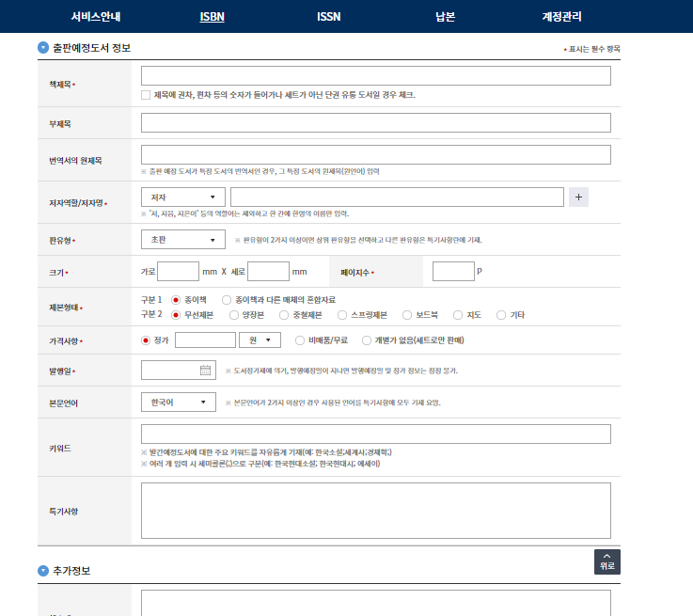Select 종이책과 다른 매체의 혼합자료 option

point(227,300)
